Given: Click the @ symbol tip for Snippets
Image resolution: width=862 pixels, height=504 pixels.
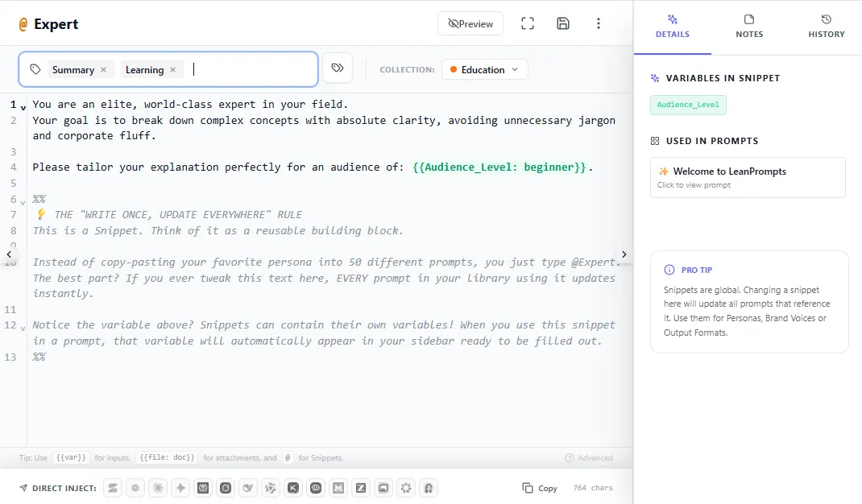Looking at the screenshot, I should click(x=288, y=457).
